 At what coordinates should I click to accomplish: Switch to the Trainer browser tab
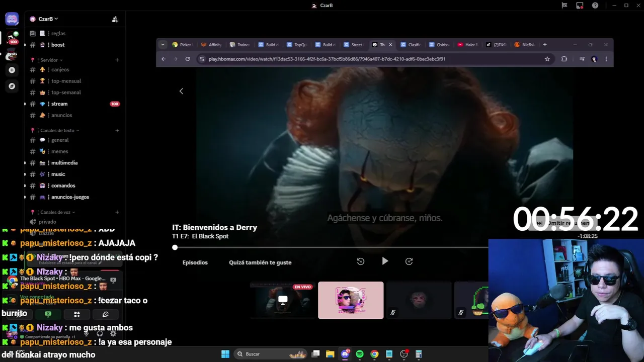point(240,45)
